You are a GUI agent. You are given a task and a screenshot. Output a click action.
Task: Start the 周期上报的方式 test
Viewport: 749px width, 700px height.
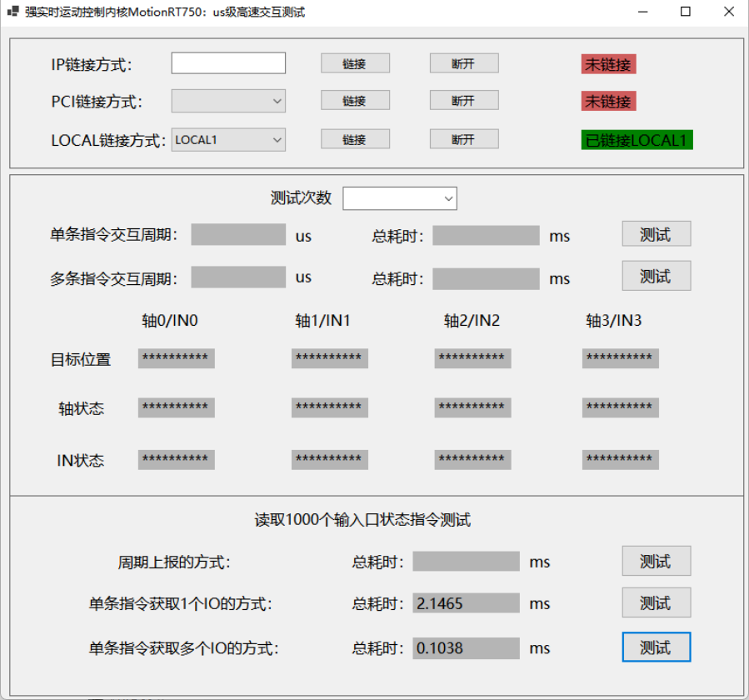point(656,561)
